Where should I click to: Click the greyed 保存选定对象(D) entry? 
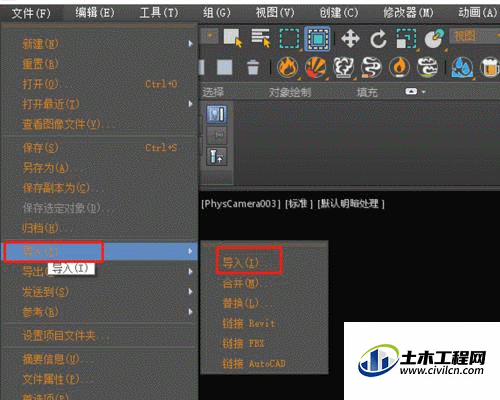click(99, 208)
